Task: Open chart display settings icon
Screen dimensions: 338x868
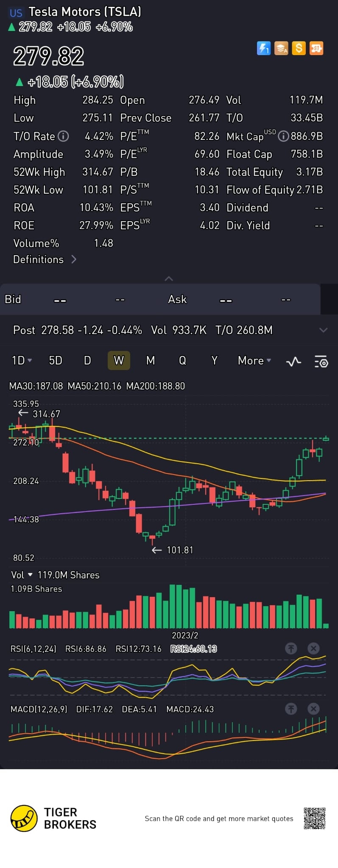Action: 321,362
